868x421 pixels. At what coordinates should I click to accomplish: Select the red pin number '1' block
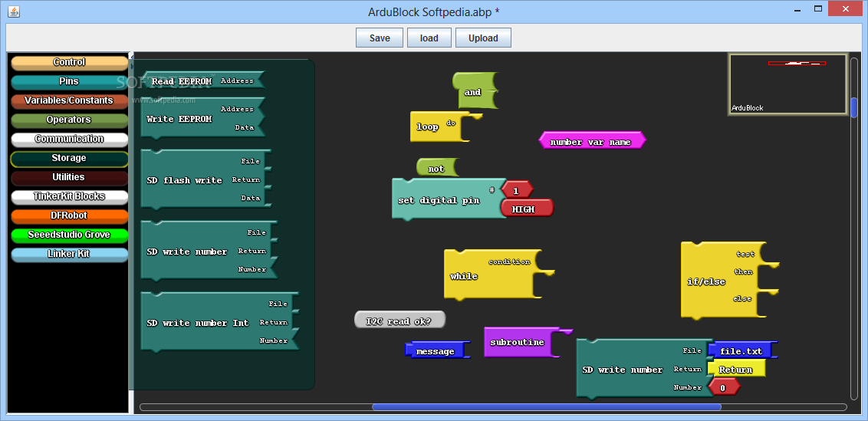pos(517,190)
